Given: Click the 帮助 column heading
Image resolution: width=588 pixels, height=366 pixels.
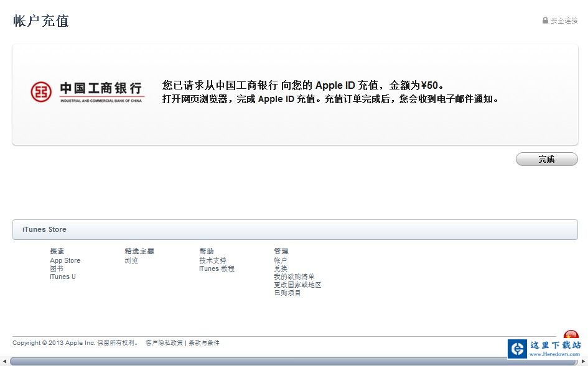Looking at the screenshot, I should (x=207, y=251).
